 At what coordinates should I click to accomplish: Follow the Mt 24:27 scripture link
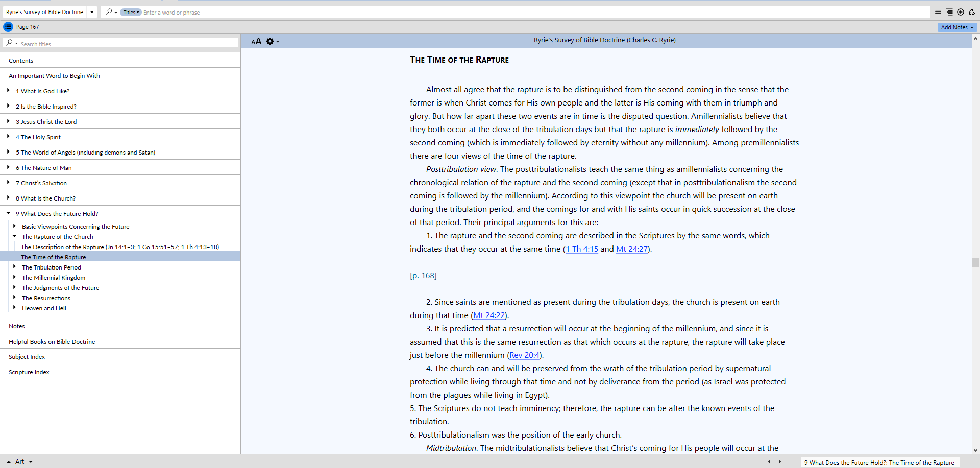point(632,249)
